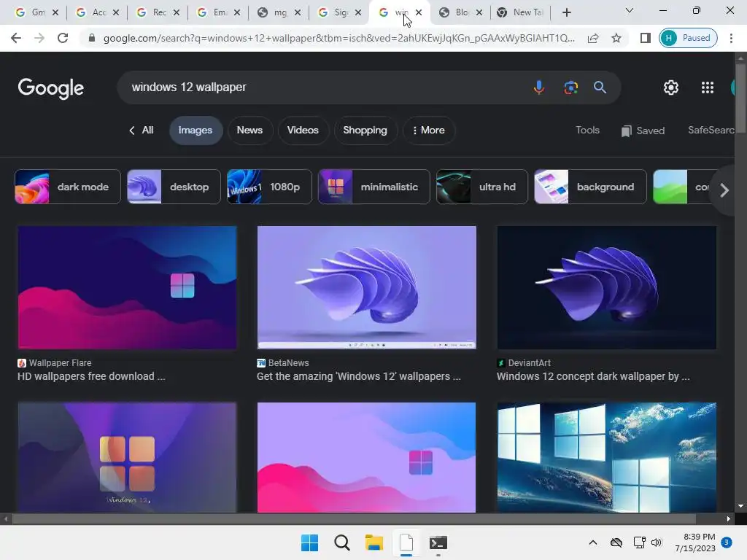Filter by background chip
This screenshot has height=560, width=747.
[x=590, y=187]
